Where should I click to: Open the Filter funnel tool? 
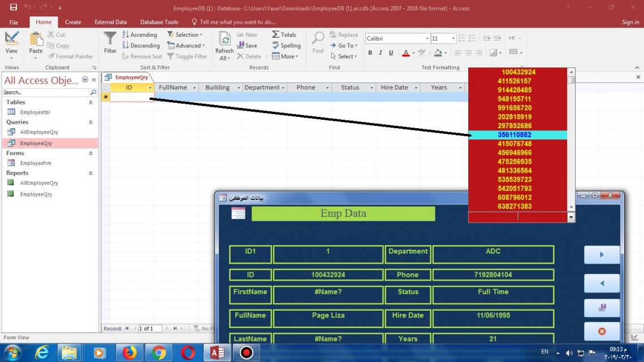[x=110, y=43]
